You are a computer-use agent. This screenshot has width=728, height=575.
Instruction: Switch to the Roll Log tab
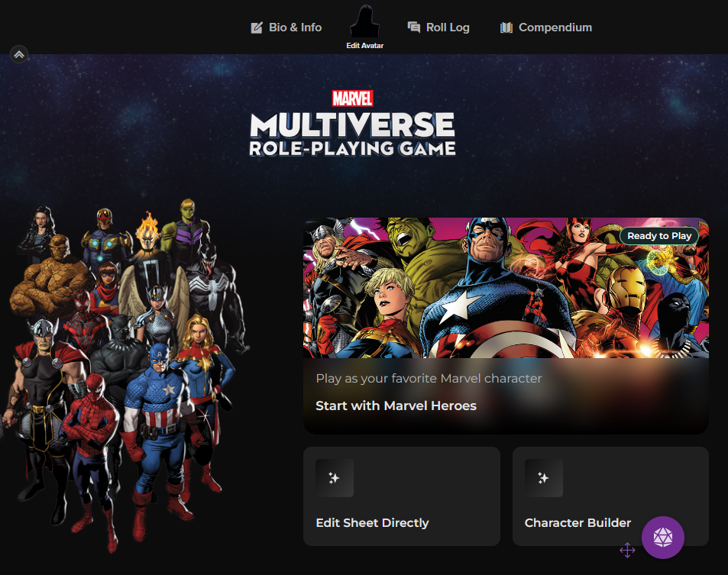click(x=447, y=27)
